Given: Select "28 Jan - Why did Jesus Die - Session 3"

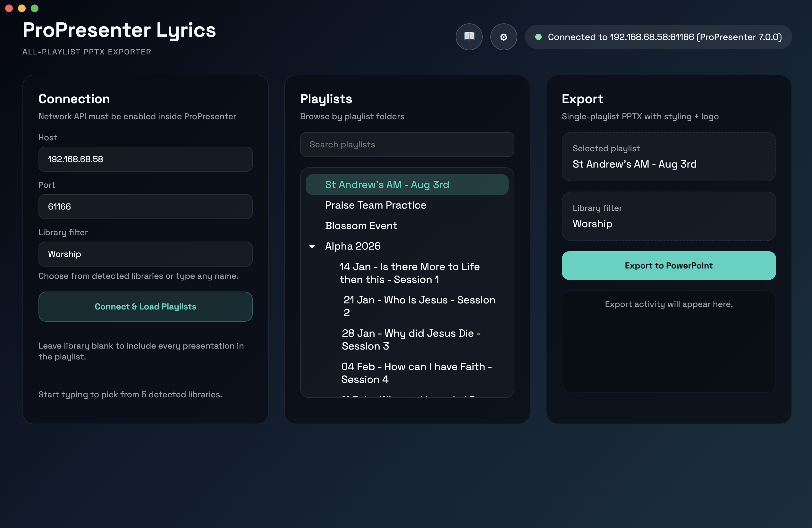Looking at the screenshot, I should click(411, 340).
